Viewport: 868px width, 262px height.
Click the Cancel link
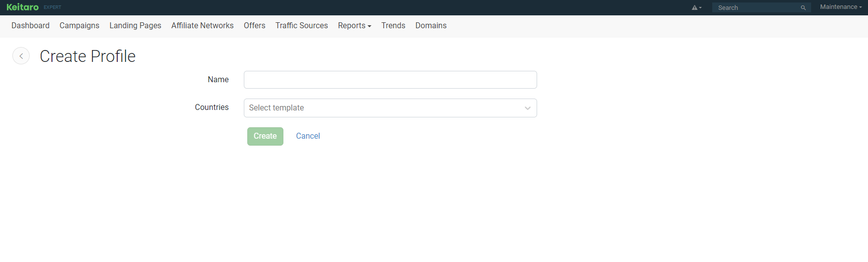(x=308, y=136)
